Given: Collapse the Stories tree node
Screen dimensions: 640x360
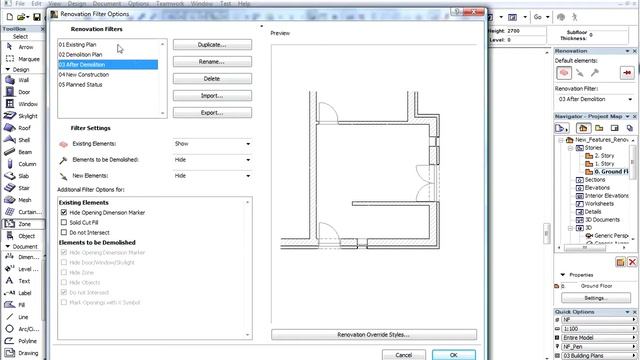Looking at the screenshot, I should click(x=571, y=148).
